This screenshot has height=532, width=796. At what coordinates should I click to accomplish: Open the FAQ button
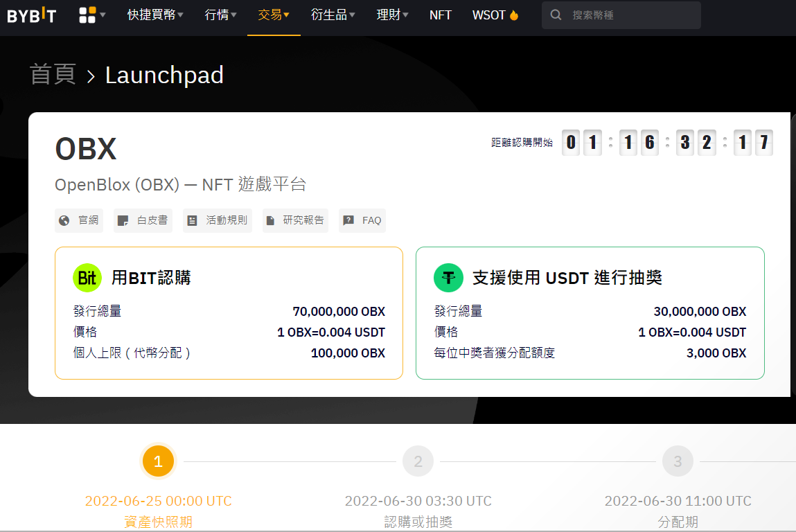point(362,220)
